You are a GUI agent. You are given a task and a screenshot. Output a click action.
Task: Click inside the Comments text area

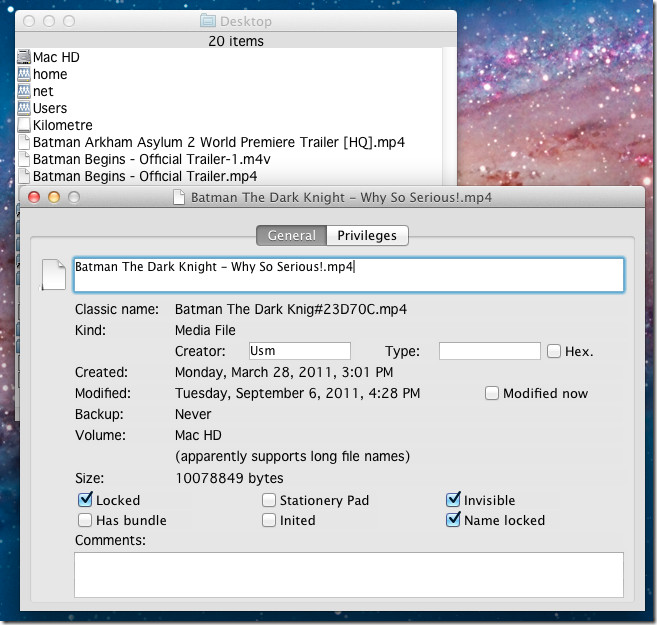[x=349, y=575]
